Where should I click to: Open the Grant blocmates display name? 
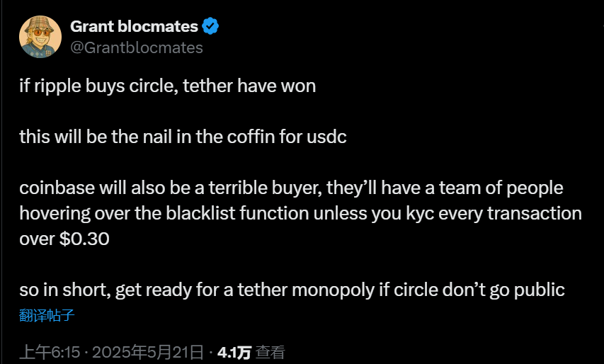tap(134, 27)
